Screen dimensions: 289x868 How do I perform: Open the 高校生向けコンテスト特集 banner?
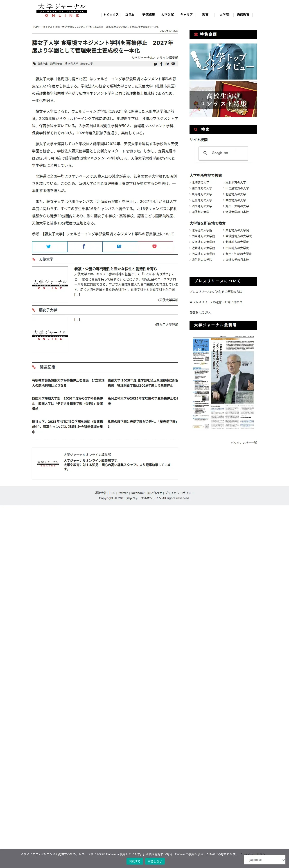point(223,99)
